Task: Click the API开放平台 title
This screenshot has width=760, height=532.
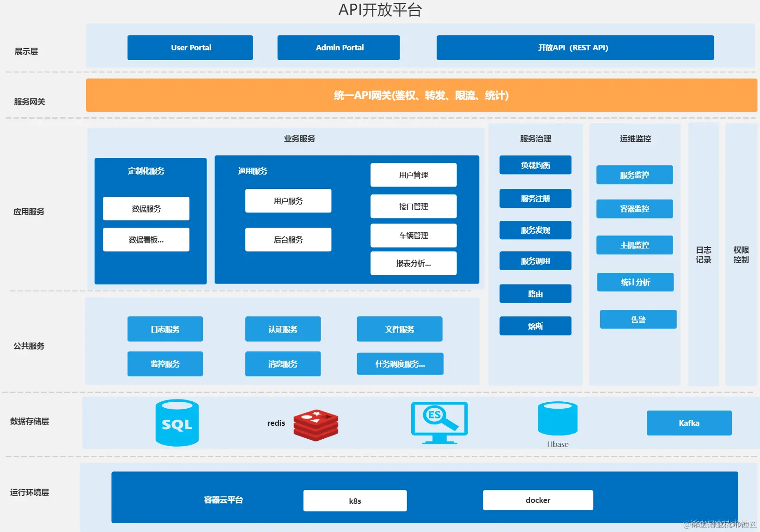Action: point(380,10)
